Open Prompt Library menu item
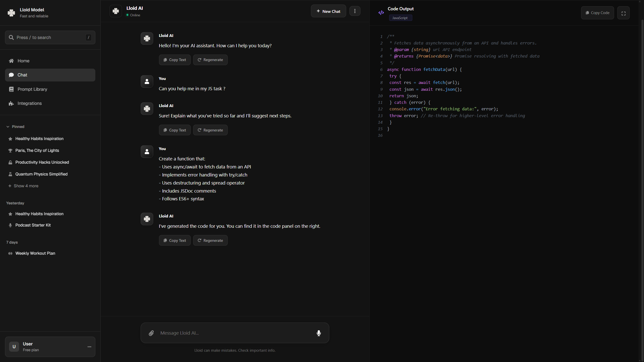This screenshot has width=644, height=362. click(x=32, y=89)
